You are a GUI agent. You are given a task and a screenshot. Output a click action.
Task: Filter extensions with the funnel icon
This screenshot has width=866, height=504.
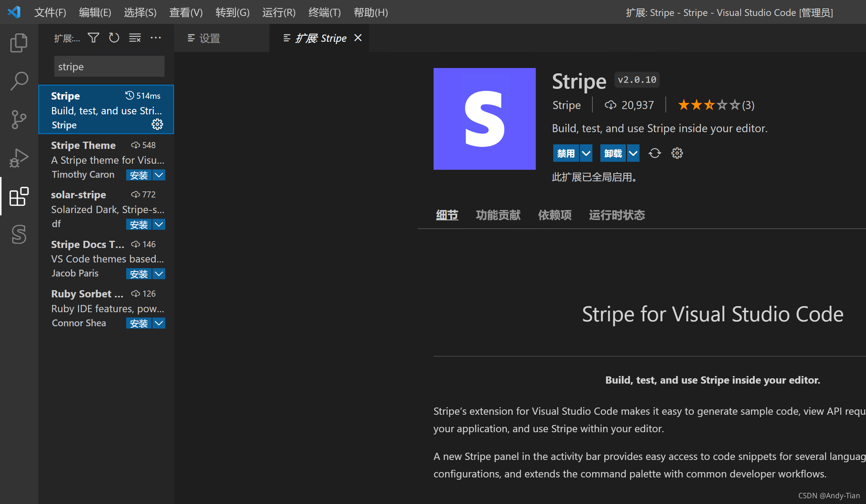pos(93,38)
